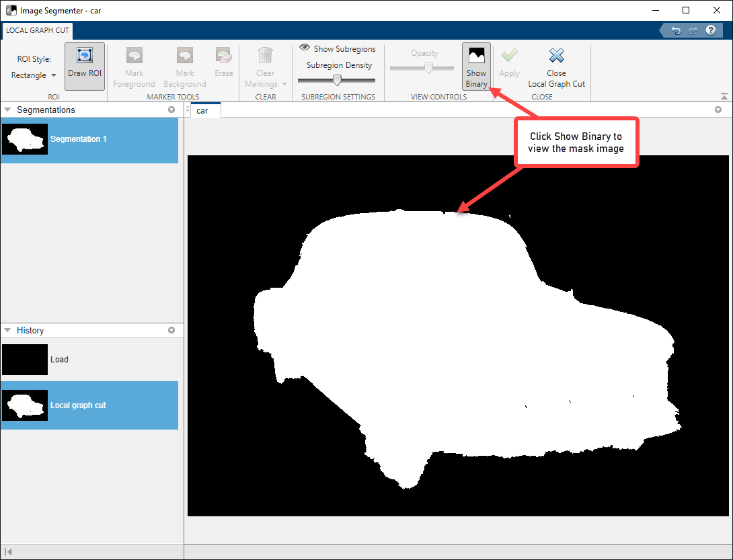Open the Clear Markings dropdown arrow

284,84
